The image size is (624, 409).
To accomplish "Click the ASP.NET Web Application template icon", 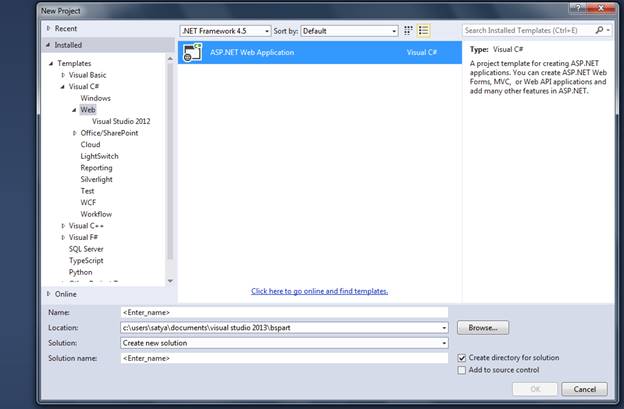I will coord(193,53).
